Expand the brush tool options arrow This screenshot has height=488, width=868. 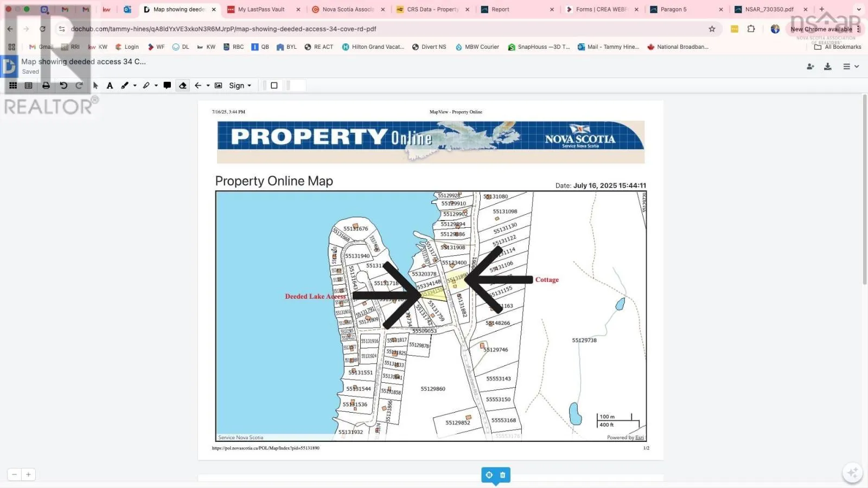point(135,86)
